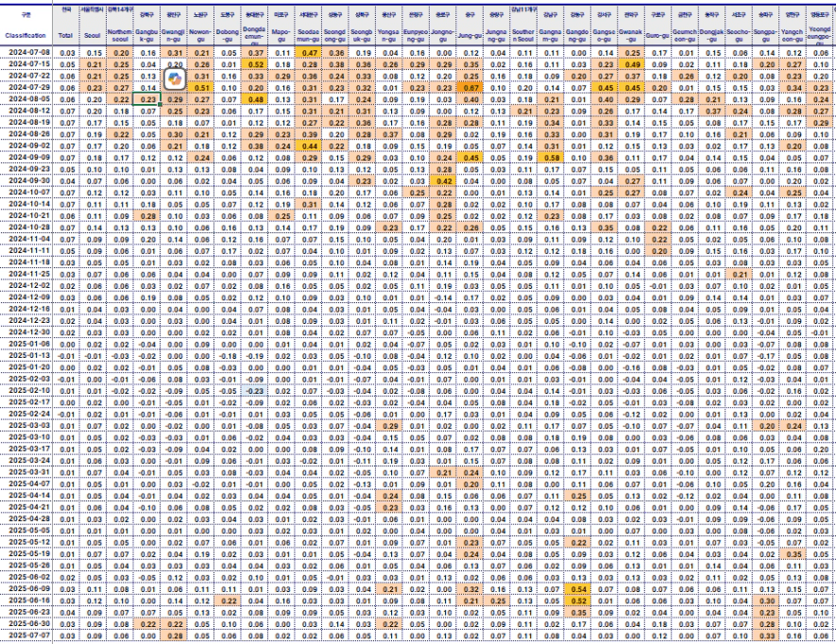Select 0.52 in Dongdaemun-gu for 2024-07-15
Image resolution: width=836 pixels, height=644 pixels.
coord(255,64)
